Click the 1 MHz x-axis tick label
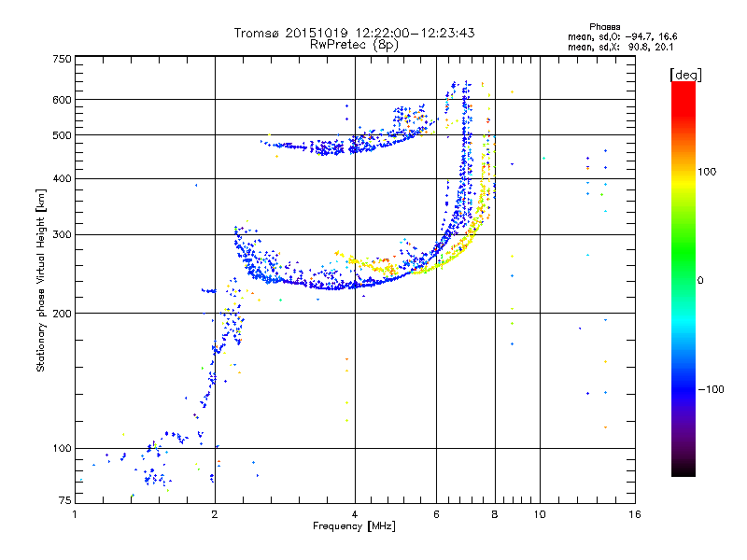Image resolution: width=747 pixels, height=560 pixels. [75, 514]
